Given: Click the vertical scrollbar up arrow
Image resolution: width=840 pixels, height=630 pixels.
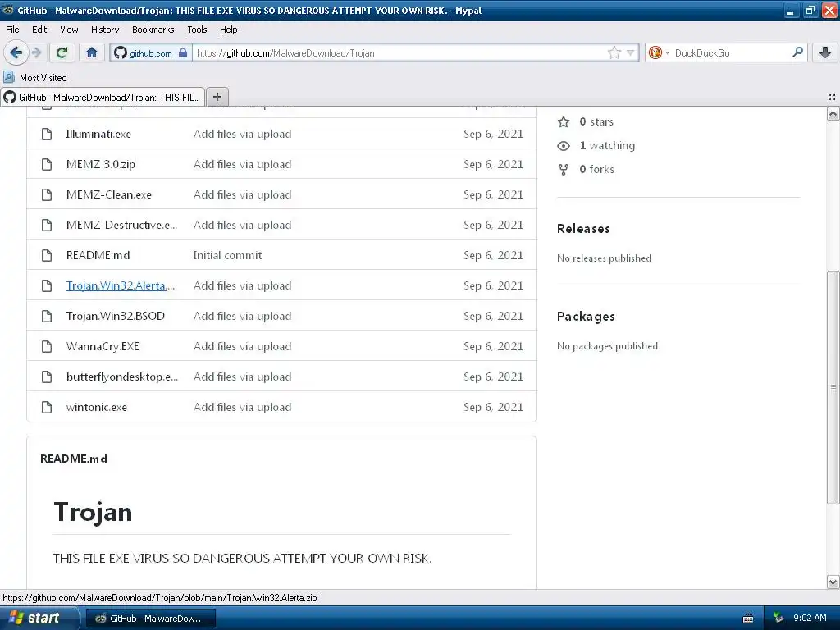Looking at the screenshot, I should (x=833, y=113).
